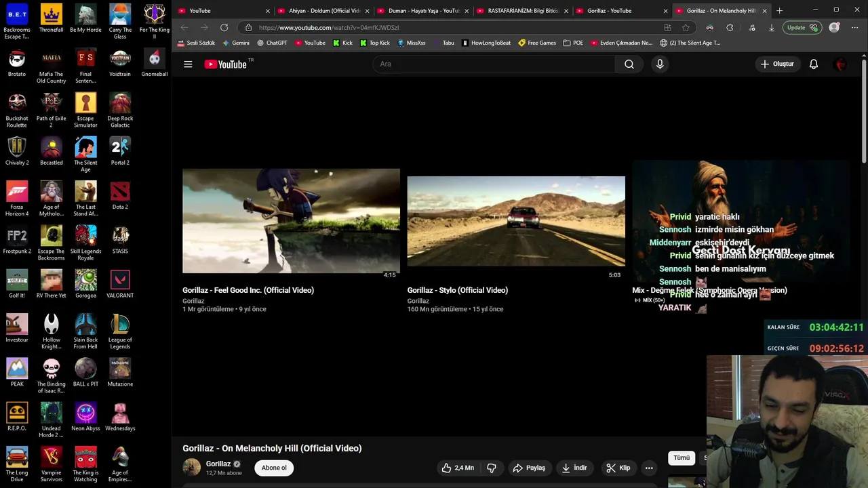Open POE bookmarks folder

coord(573,43)
